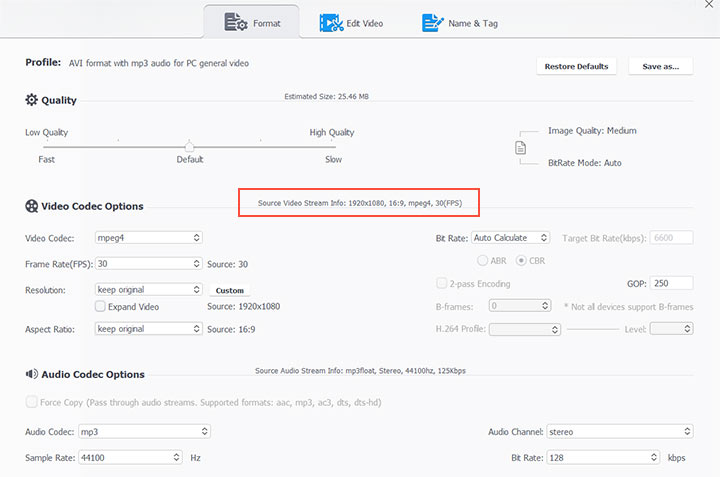Viewport: 720px width, 477px height.
Task: Open the audio Bit Rate 128 dropdown
Action: [x=603, y=457]
